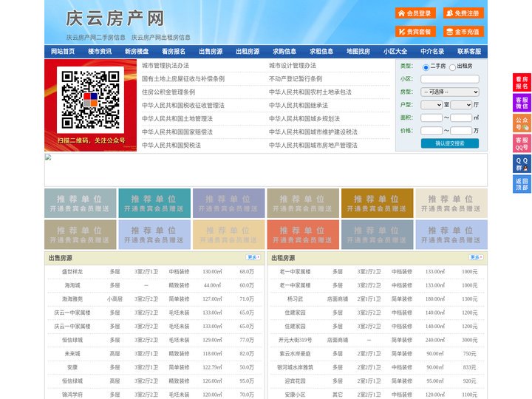Click the 免费注册 button
532x399 pixels.
tap(463, 13)
